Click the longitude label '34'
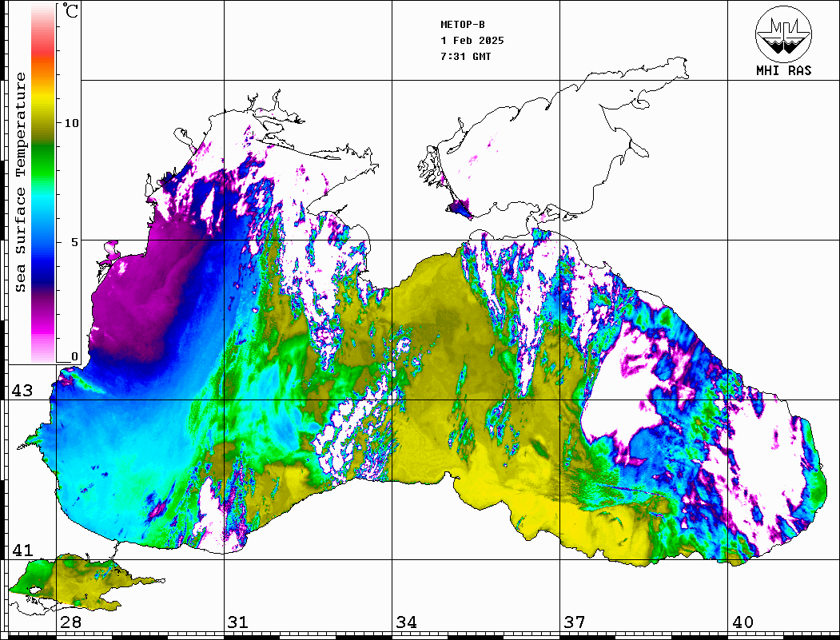The image size is (840, 640). pos(406,622)
